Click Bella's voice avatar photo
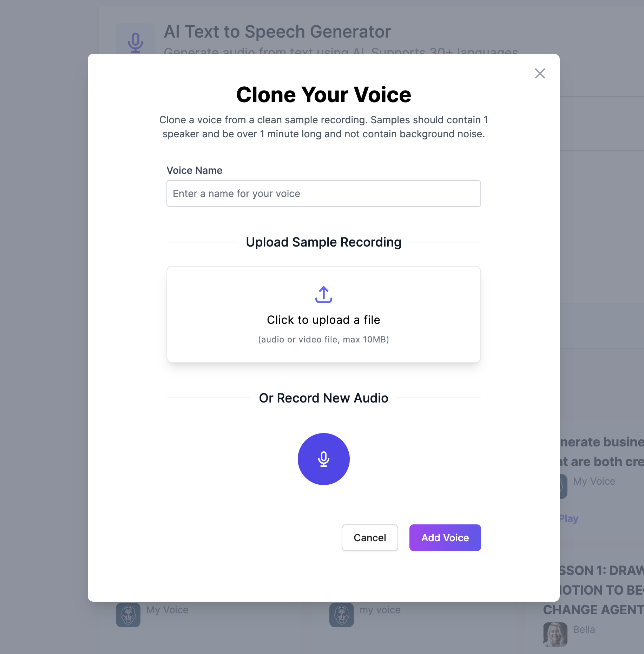The image size is (644, 654). click(x=555, y=635)
